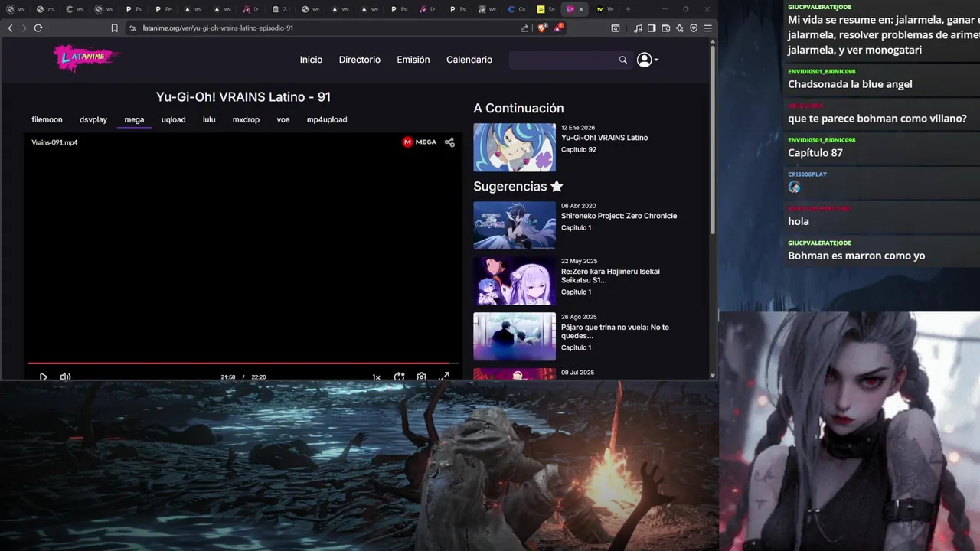This screenshot has width=980, height=551.
Task: Switch to mp4upload server
Action: point(327,119)
